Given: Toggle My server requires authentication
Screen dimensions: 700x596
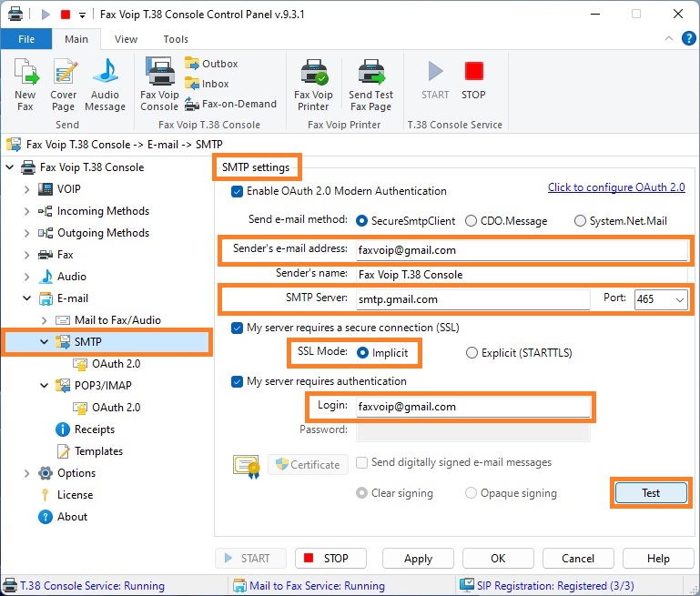Looking at the screenshot, I should (x=237, y=381).
